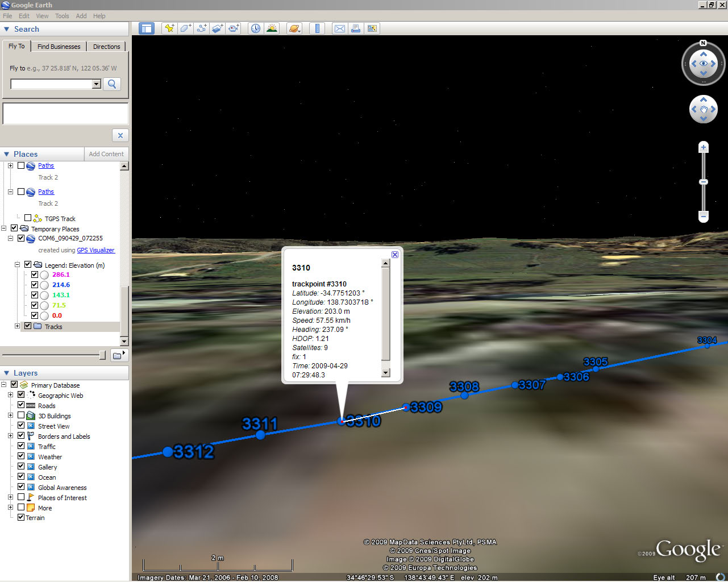The image size is (728, 582).
Task: Click the Record a Tour camera icon
Action: click(234, 28)
